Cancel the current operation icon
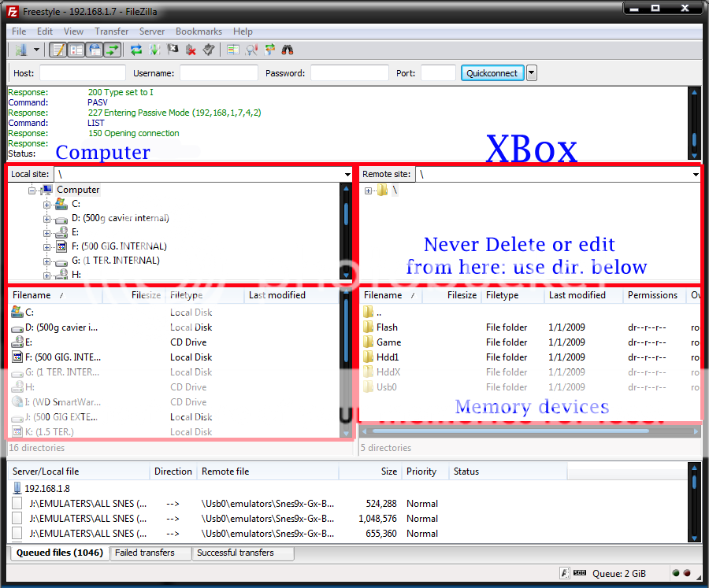Image resolution: width=709 pixels, height=588 pixels. pyautogui.click(x=173, y=50)
